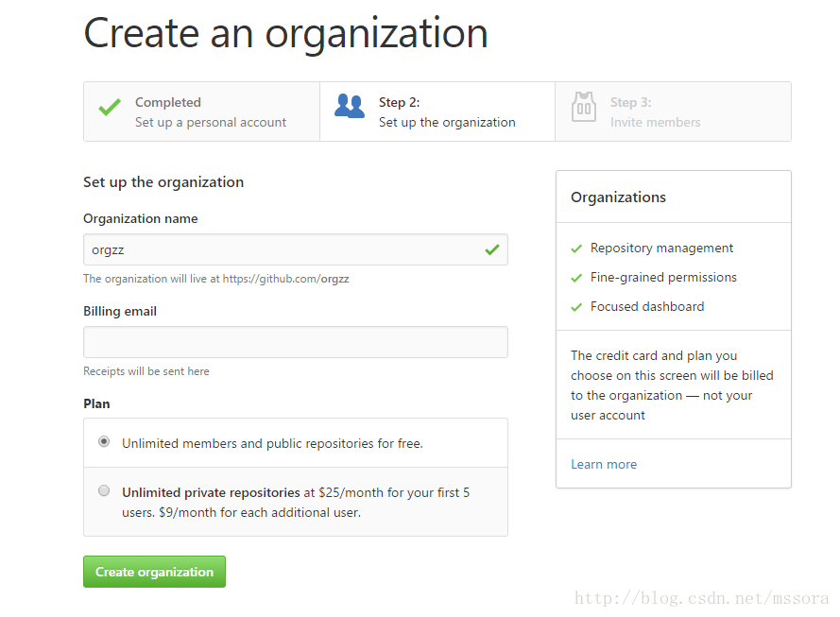Click the green Completed checkmark icon
This screenshot has width=840, height=617.
click(110, 107)
